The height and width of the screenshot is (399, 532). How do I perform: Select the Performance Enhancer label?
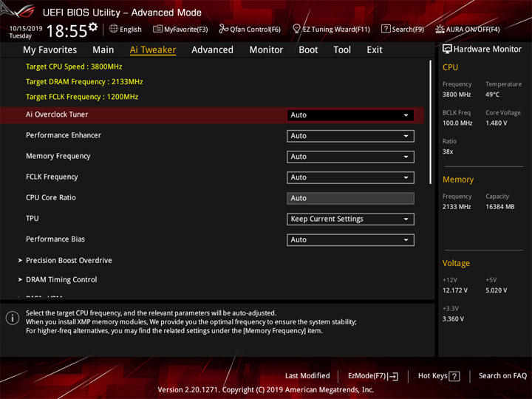point(64,135)
